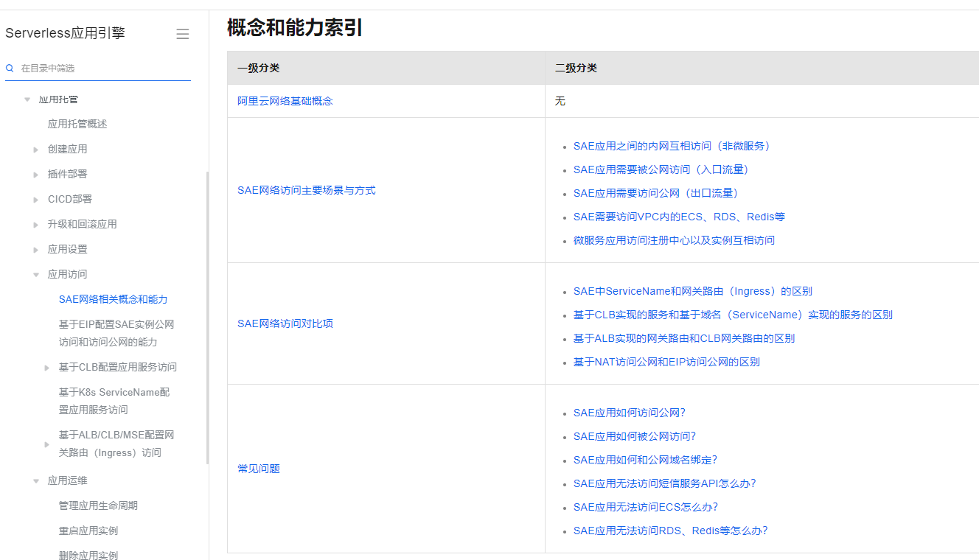Screen dimensions: 979x560
Task: Open SAE应用无法访问RDS、Redis等怎么办？ link
Action: coord(671,531)
